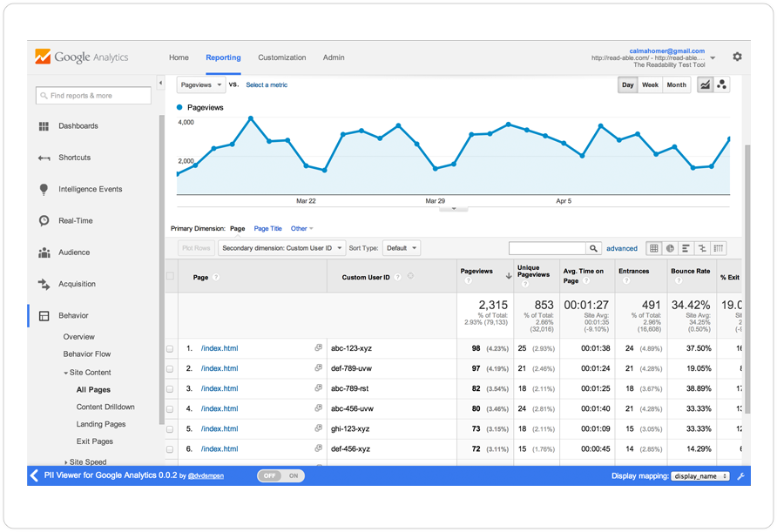Open the Landing Pages report
This screenshot has height=532, width=777.
tap(101, 425)
